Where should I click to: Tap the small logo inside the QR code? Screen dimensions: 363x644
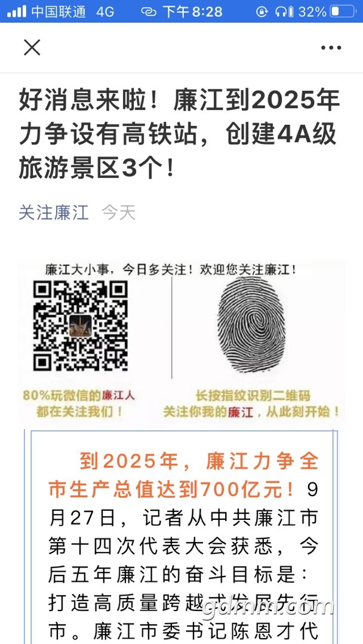[x=81, y=326]
